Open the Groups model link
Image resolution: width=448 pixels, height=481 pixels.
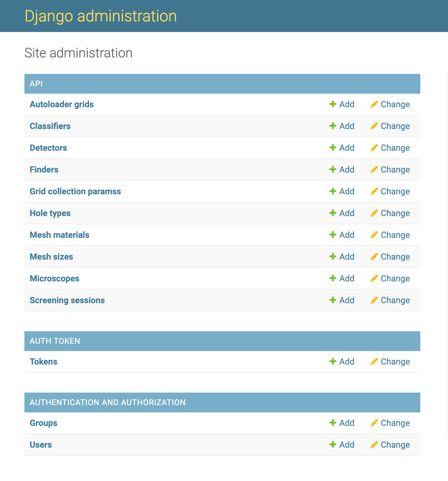pyautogui.click(x=44, y=423)
